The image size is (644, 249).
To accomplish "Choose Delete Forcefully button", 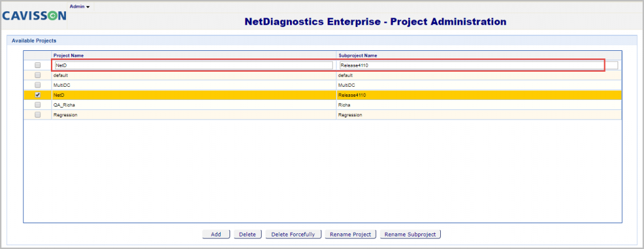I will tap(293, 234).
